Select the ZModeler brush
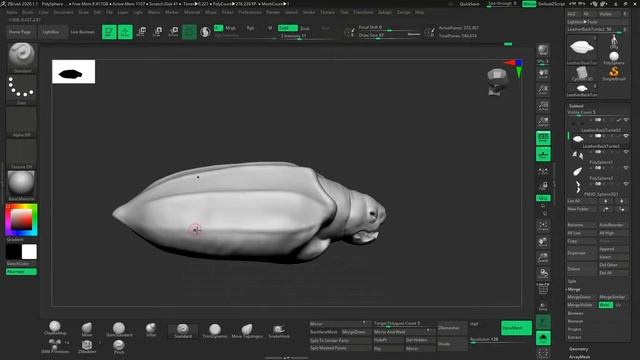Image resolution: width=640 pixels, height=360 pixels. coord(87,346)
